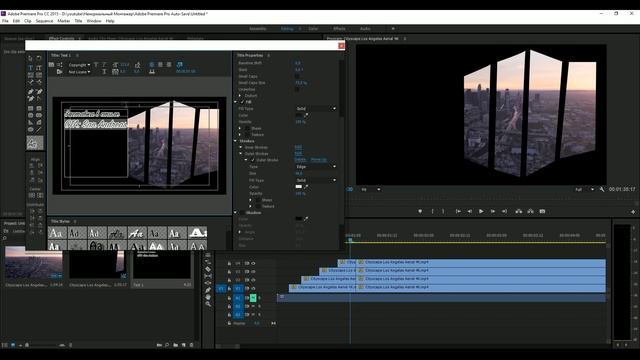
Task: Select the Titler Rotation tool
Action: pyautogui.click(x=39, y=58)
